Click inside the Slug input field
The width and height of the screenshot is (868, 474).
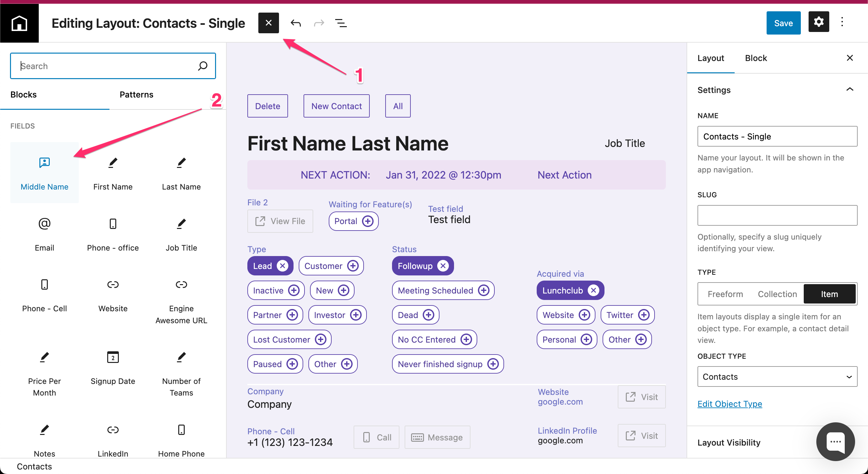777,215
